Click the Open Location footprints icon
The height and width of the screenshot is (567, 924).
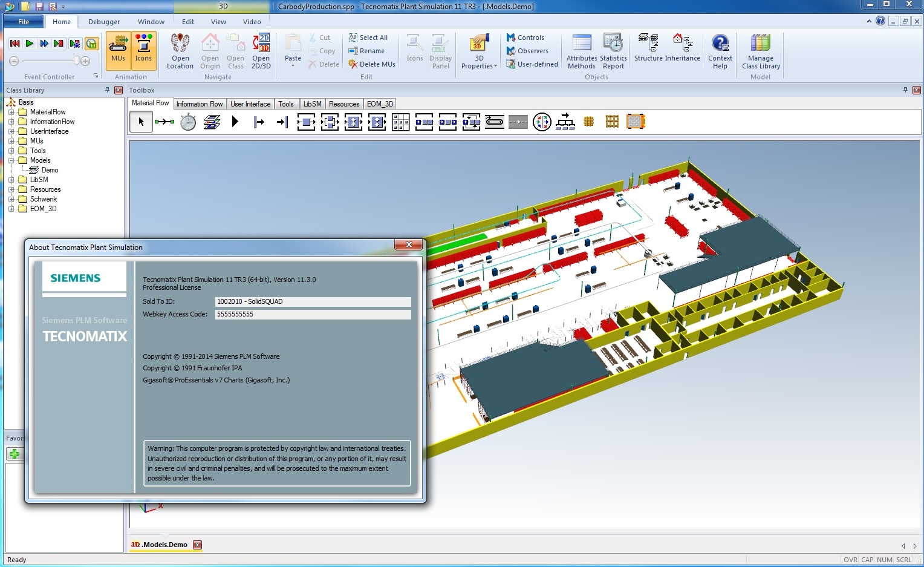click(180, 44)
